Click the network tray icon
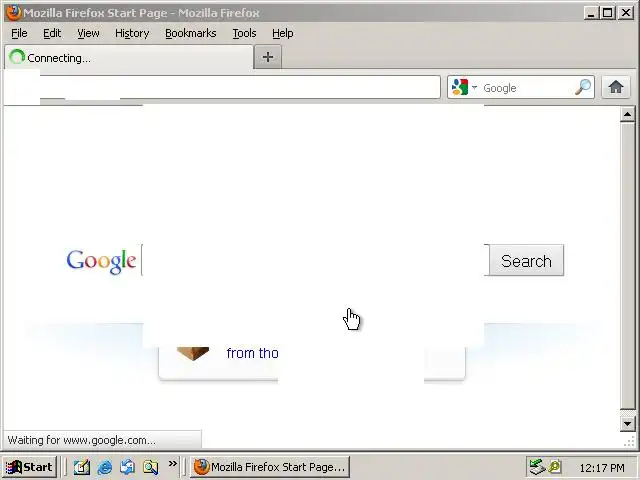Image resolution: width=640 pixels, height=480 pixels. 537,467
